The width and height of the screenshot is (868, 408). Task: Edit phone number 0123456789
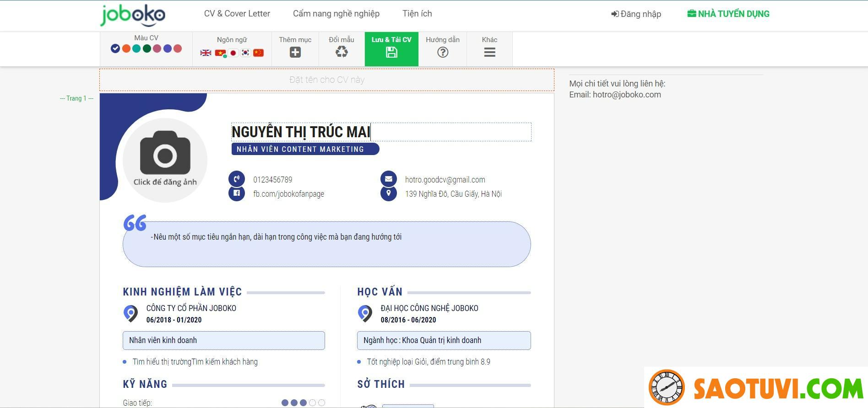(x=273, y=180)
